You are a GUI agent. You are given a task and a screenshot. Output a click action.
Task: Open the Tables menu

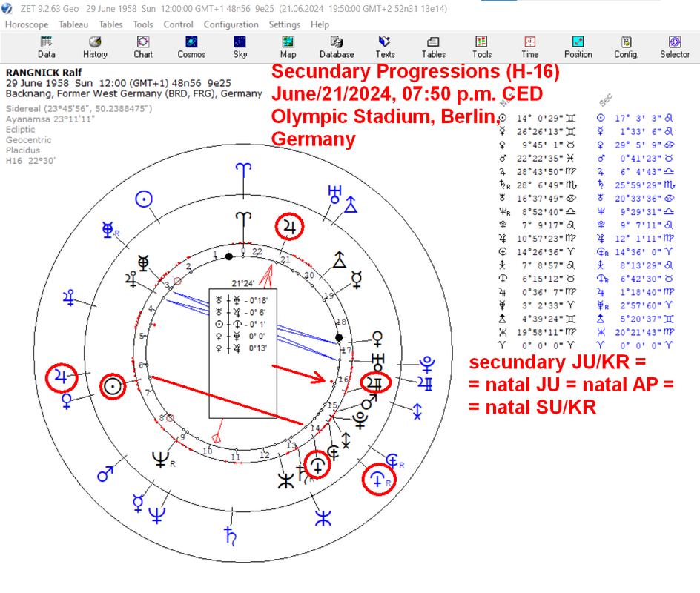pyautogui.click(x=110, y=24)
